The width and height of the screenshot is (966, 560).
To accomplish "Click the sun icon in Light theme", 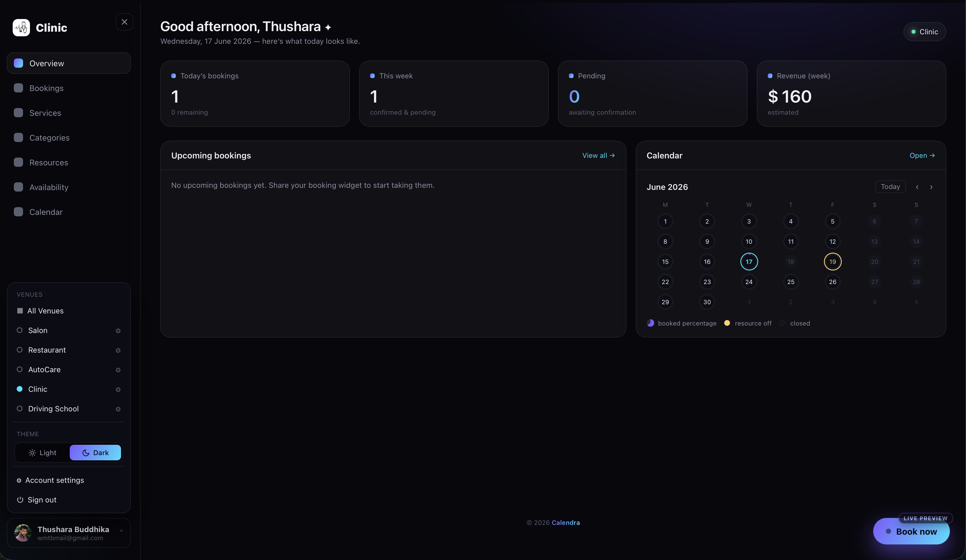I will point(32,453).
